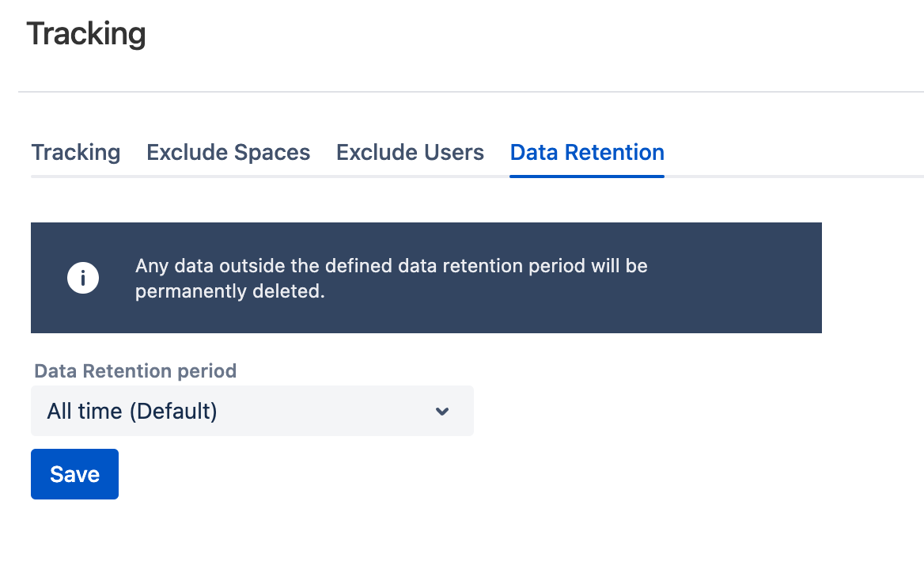Click the dropdown chevron arrow icon

click(442, 411)
